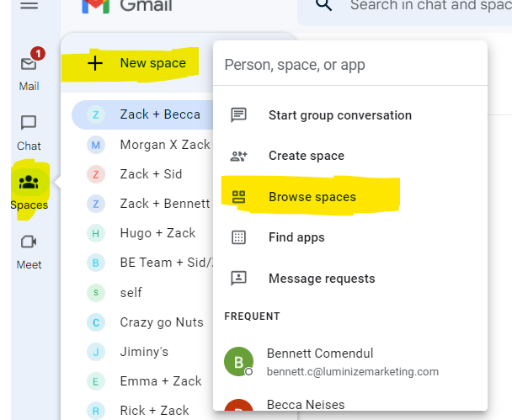Screen dimensions: 512x420
Task: Select Start group conversation
Action: (350, 115)
